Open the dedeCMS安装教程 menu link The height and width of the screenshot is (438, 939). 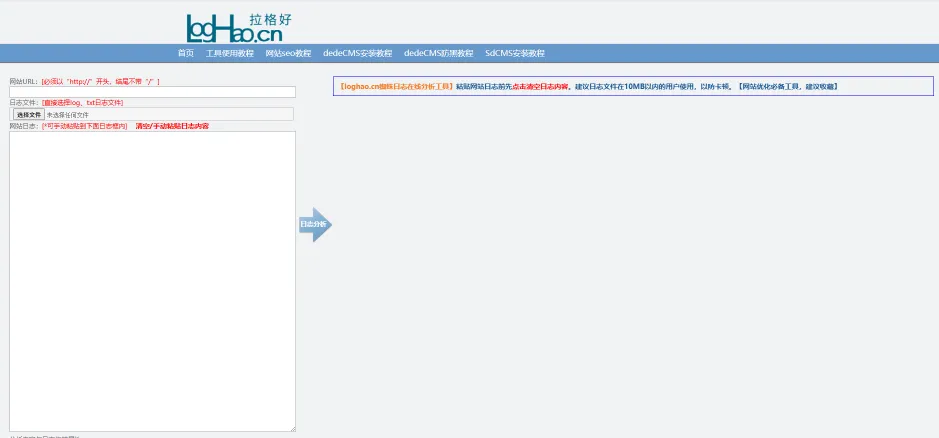tap(358, 53)
